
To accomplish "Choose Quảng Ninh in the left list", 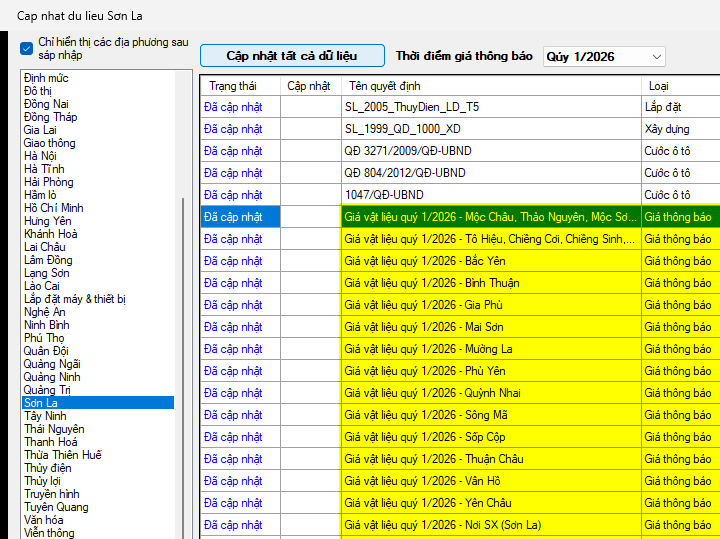I will [51, 377].
